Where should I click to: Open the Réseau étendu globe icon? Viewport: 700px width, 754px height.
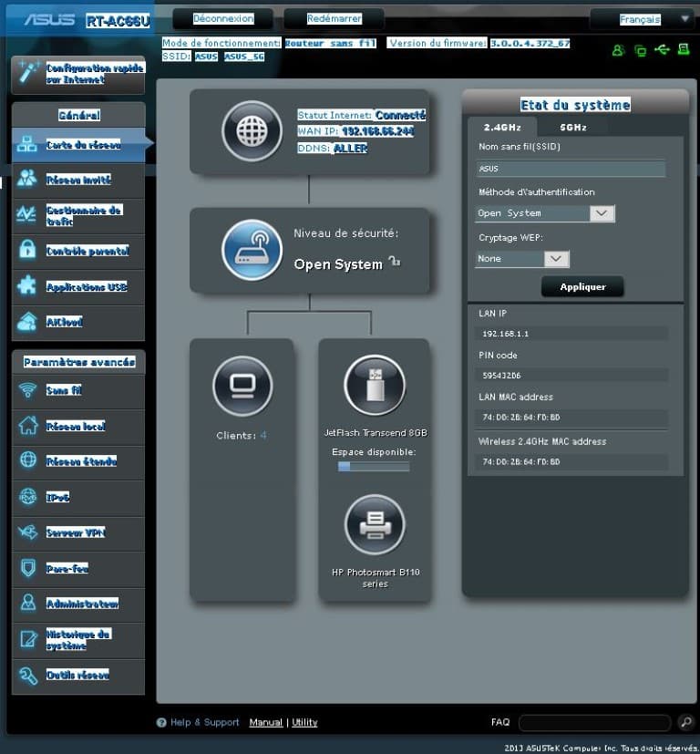28,460
